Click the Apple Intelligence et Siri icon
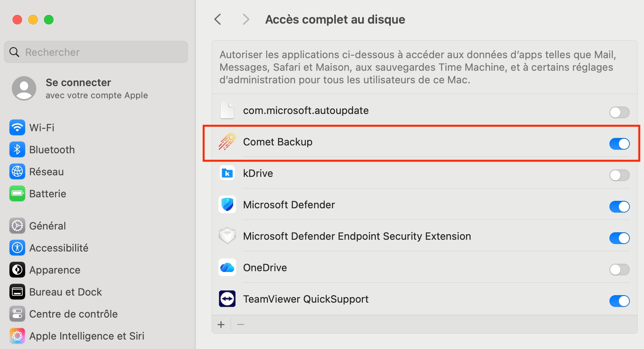The width and height of the screenshot is (644, 349). [17, 336]
